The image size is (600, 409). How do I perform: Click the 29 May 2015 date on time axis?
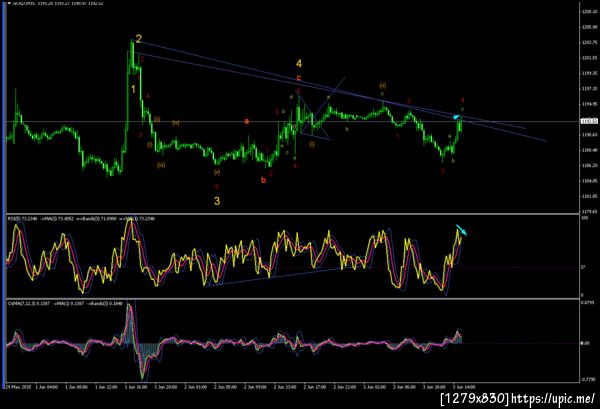click(18, 387)
